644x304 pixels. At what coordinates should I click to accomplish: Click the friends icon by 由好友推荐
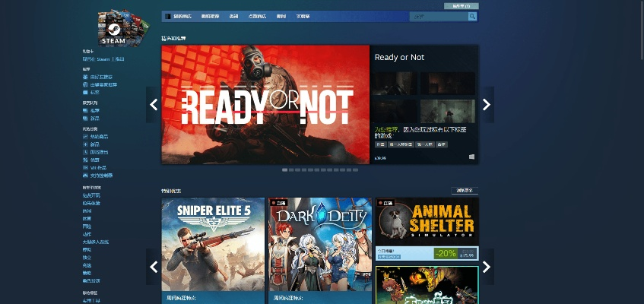[x=85, y=77]
